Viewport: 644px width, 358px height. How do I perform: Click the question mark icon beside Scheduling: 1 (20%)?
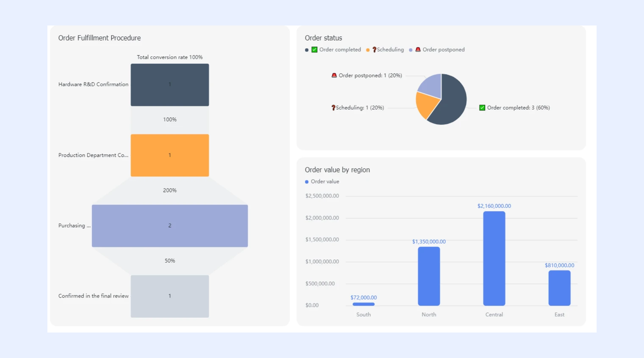click(x=333, y=108)
